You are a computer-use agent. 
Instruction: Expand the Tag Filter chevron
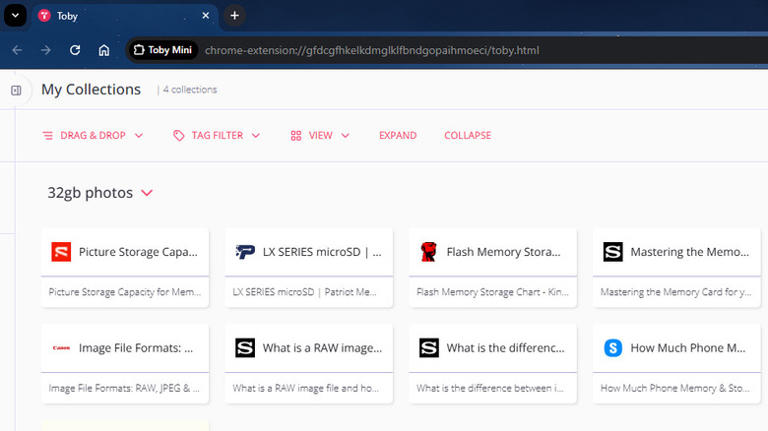click(x=256, y=135)
